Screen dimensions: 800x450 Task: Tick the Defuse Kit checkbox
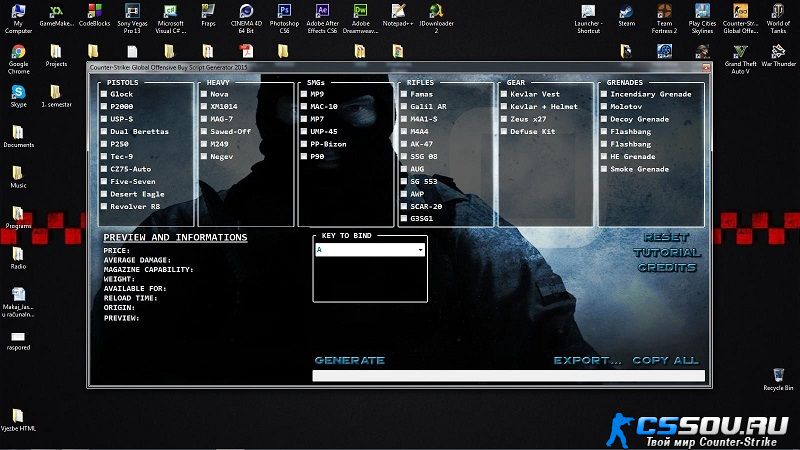504,132
